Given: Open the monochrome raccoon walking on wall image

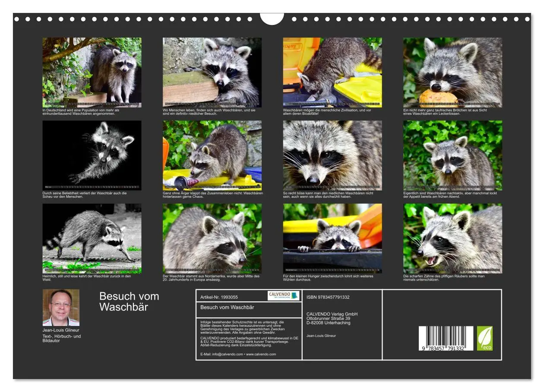Looking at the screenshot, I should click(x=92, y=237).
